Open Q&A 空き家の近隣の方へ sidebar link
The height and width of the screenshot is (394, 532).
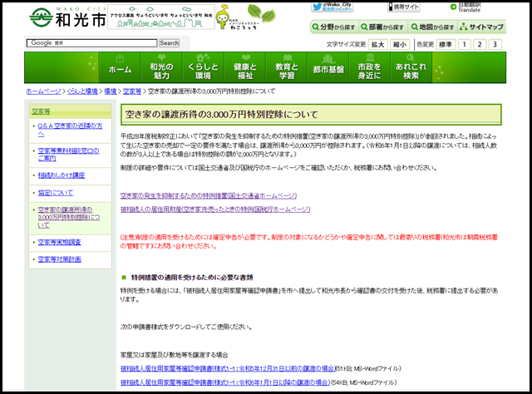70,130
